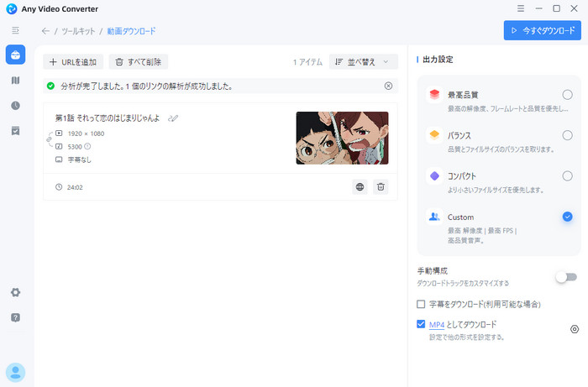Click the 字幕なし subtitle text
This screenshot has height=387, width=588.
(x=80, y=160)
